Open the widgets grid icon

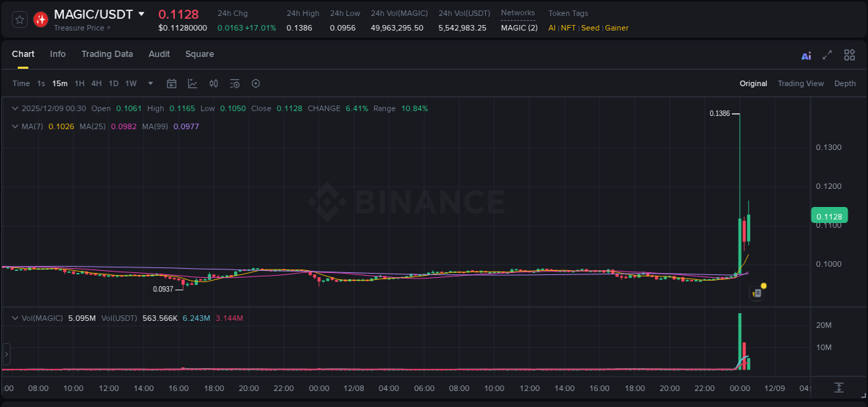click(849, 54)
